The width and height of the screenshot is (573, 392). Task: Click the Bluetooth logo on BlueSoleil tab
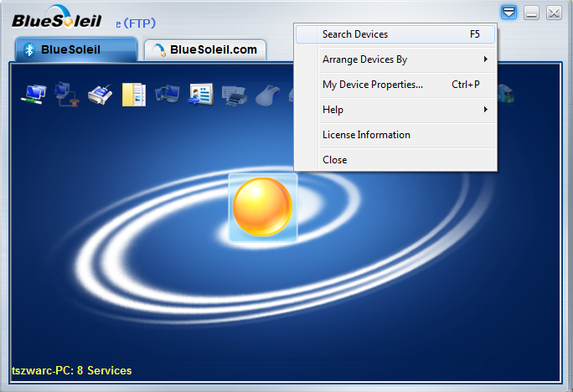tap(29, 50)
